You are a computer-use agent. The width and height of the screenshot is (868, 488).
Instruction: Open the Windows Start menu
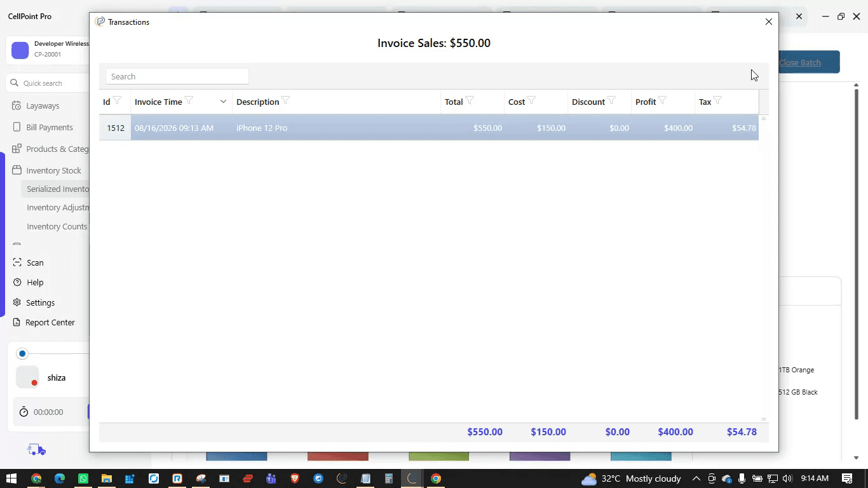(11, 478)
